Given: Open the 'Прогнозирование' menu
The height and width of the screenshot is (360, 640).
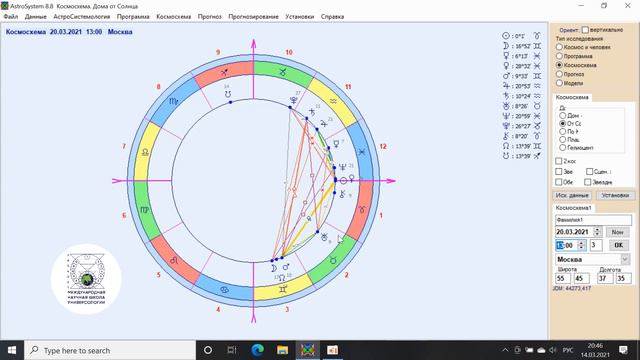Looking at the screenshot, I should tap(253, 17).
